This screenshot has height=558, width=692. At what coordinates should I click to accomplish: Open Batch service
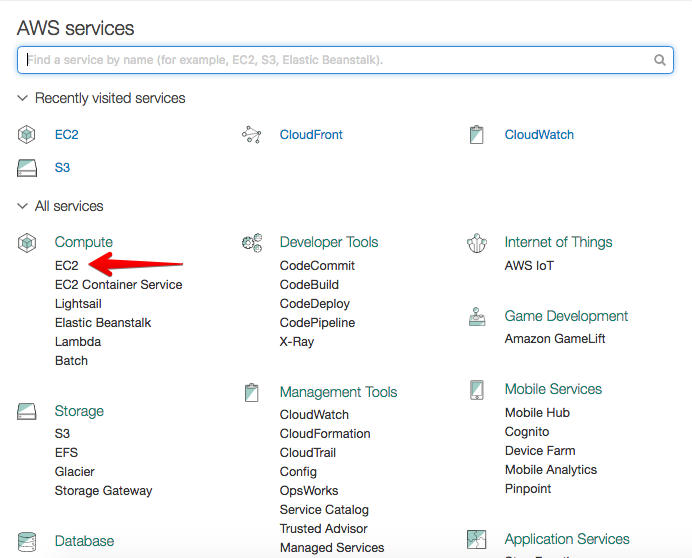pos(71,361)
